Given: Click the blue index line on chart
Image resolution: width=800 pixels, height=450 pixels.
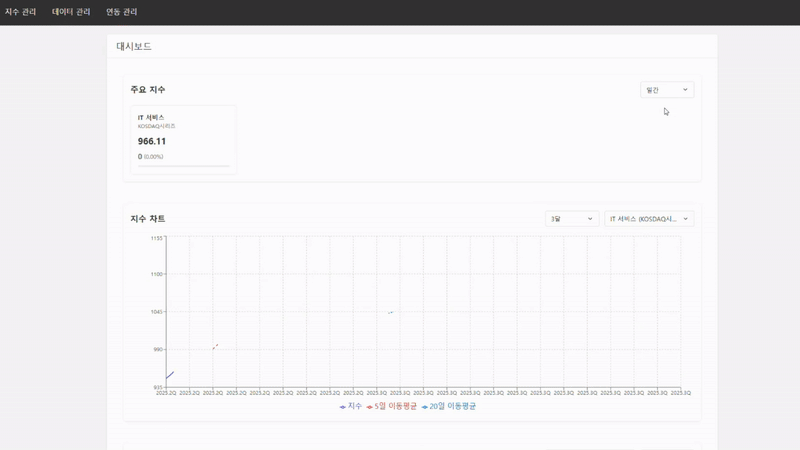Looking at the screenshot, I should pos(170,375).
